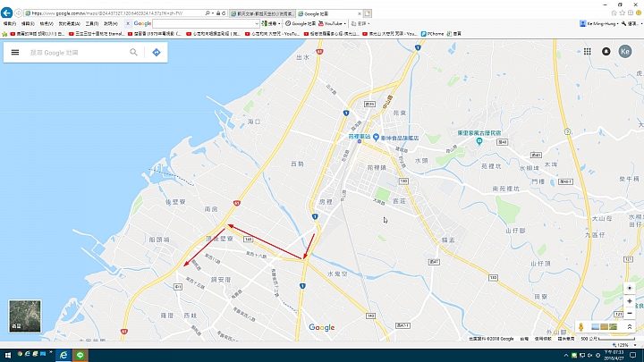Open the second menu bar item (E)
Viewport: 644px width, 362px height.
coord(28,24)
